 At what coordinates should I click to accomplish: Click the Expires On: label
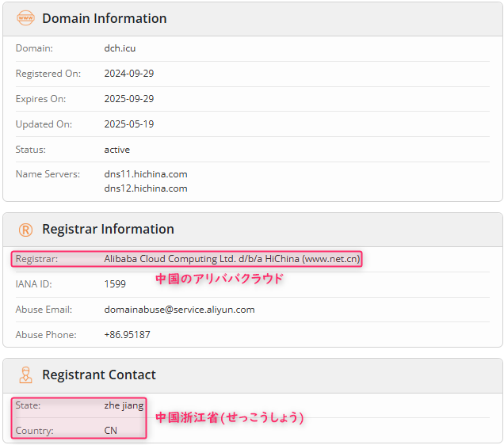41,99
